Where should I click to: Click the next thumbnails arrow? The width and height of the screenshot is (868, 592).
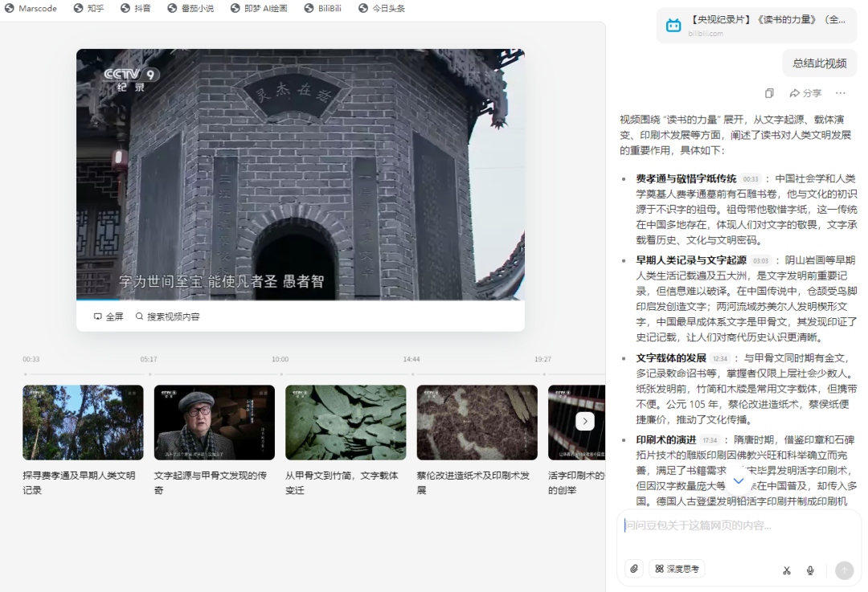pos(585,421)
